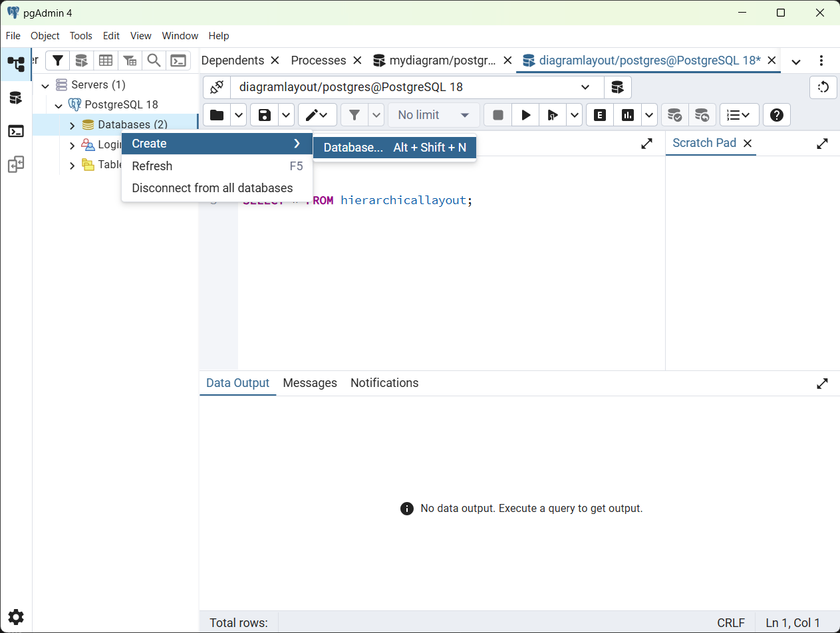Click the Explain 'E' button
The height and width of the screenshot is (633, 840).
[600, 115]
